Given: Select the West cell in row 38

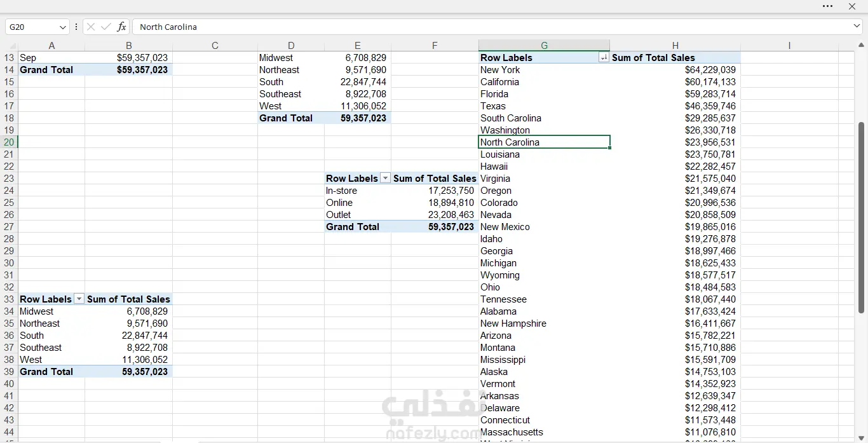Looking at the screenshot, I should (51, 360).
